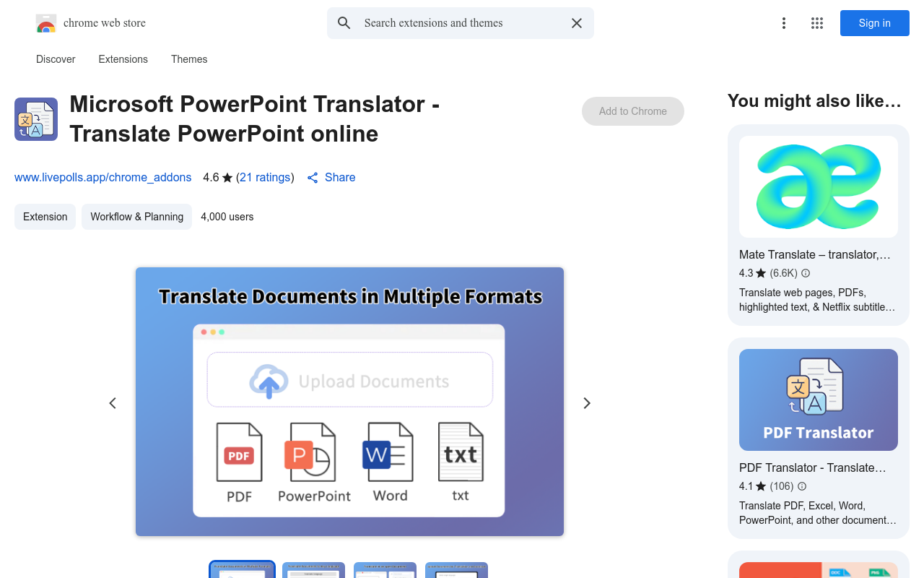Viewport: 924px width, 578px height.
Task: Select the first screenshot thumbnail
Action: coord(243,569)
